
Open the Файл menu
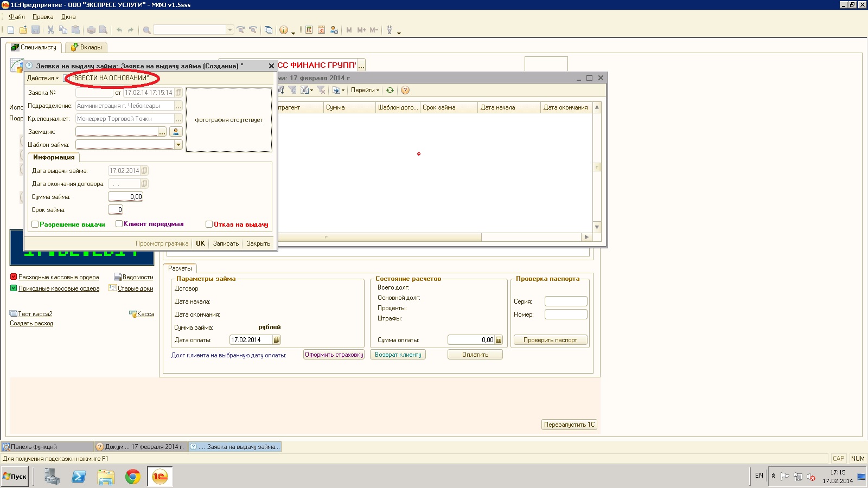17,17
